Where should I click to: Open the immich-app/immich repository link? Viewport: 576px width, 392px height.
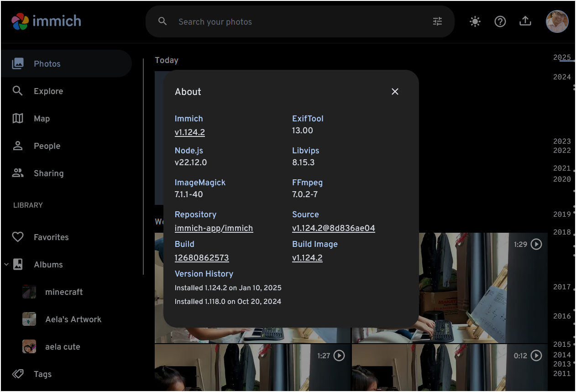214,228
